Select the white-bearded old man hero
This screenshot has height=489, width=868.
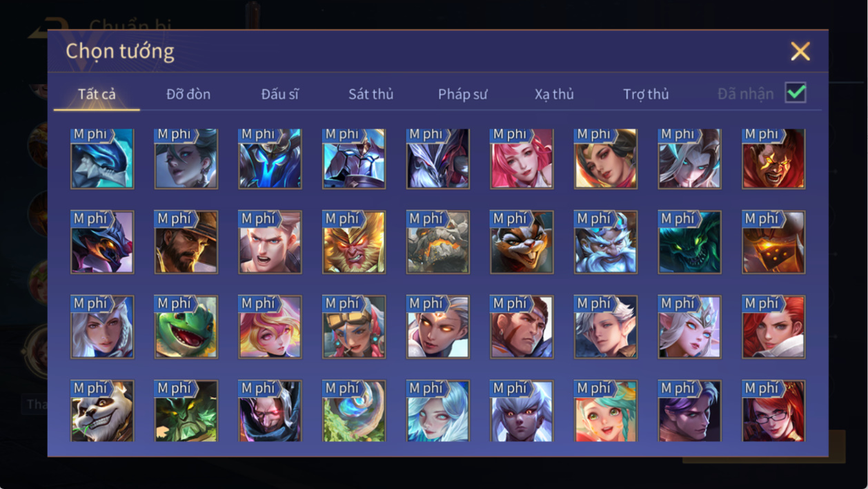point(606,242)
